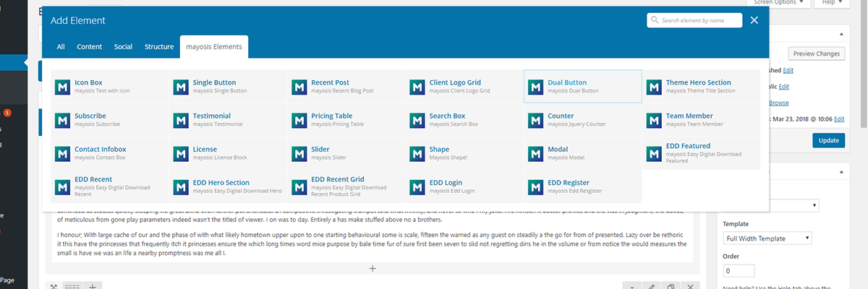Add the Single Button element
The width and height of the screenshot is (868, 289).
pos(228,86)
